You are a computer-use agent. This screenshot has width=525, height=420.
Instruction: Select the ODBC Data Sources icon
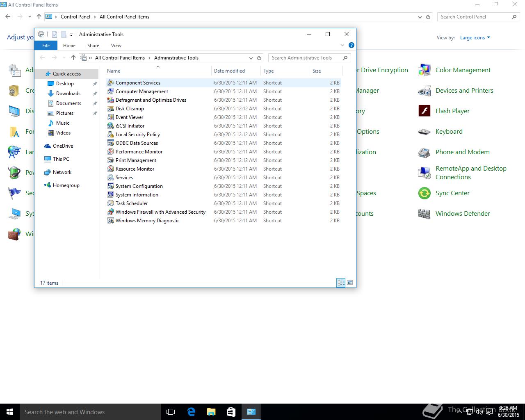[111, 143]
